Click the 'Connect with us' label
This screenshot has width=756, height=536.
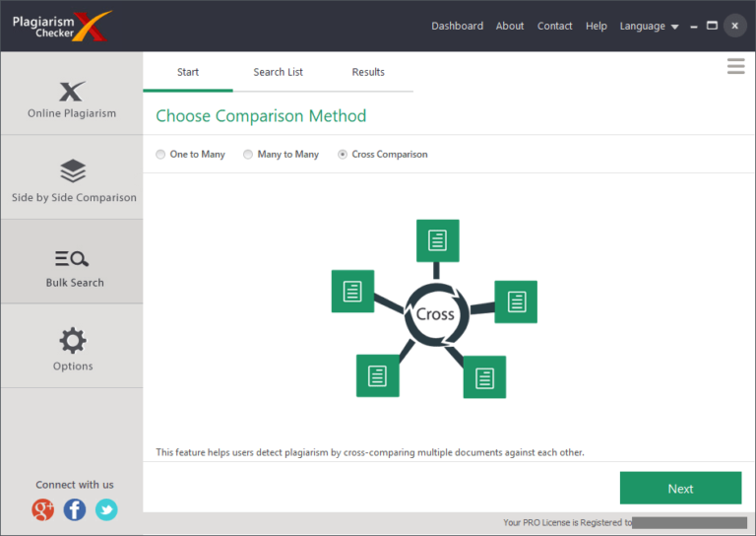75,485
